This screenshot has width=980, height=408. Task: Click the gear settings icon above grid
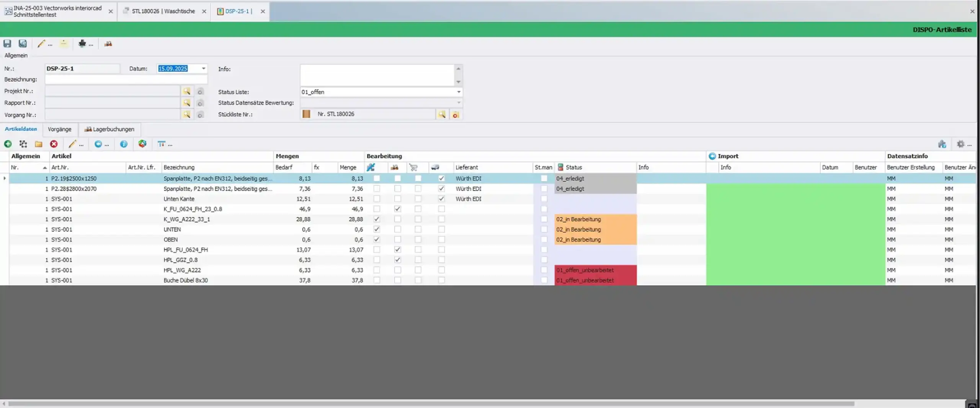[x=960, y=144]
